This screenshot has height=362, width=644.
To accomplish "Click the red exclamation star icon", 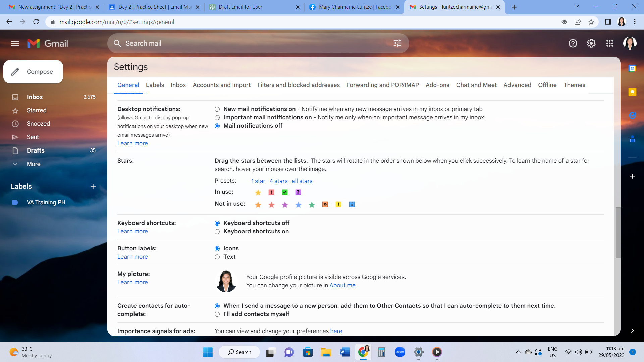I will 271,192.
